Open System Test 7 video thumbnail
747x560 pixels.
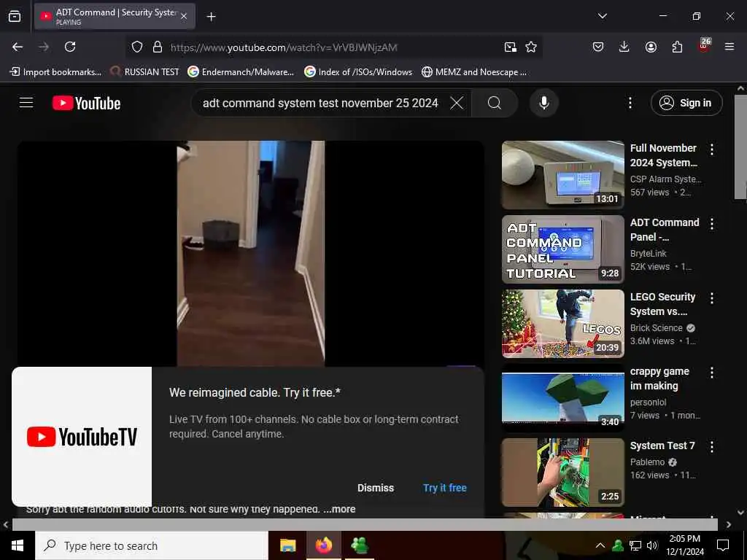(562, 472)
